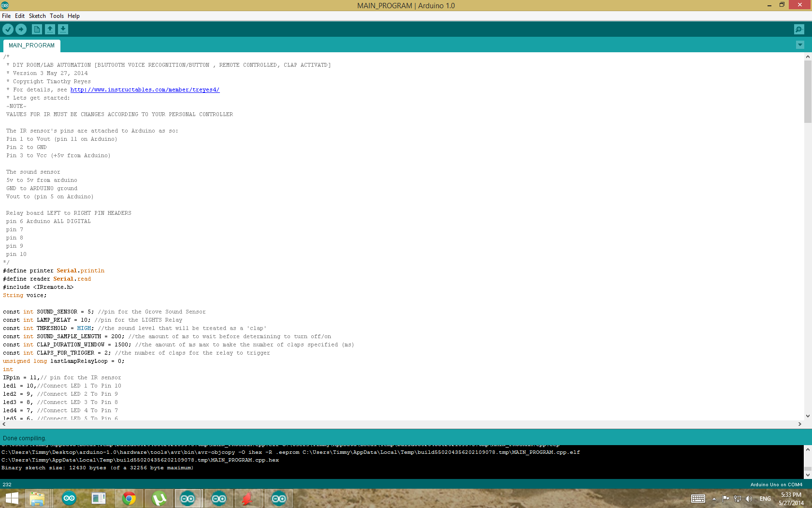
Task: Save the sketch with the Save icon
Action: (63, 30)
